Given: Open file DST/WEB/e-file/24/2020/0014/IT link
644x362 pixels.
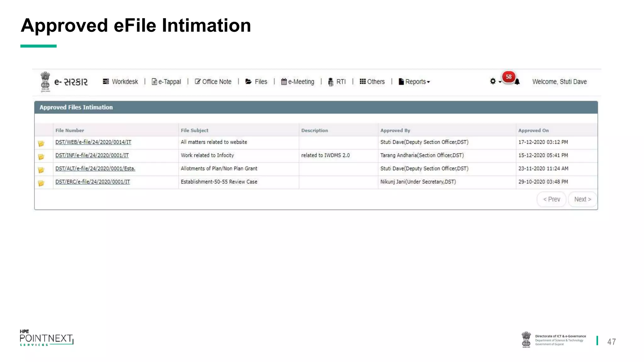Looking at the screenshot, I should click(93, 142).
